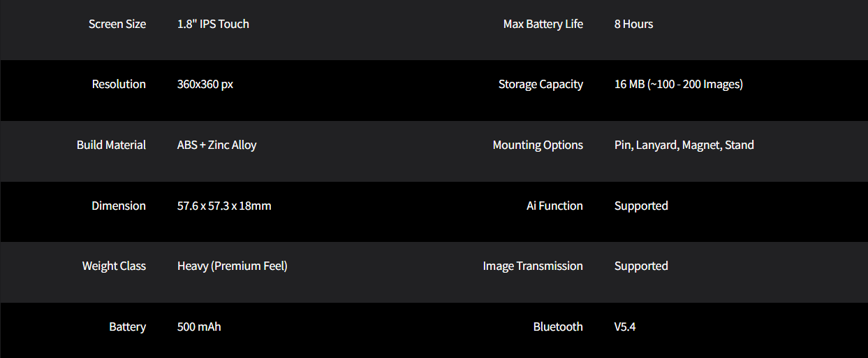This screenshot has width=868, height=358.
Task: Select the Pin, Lanyard, Magnet, Stand text
Action: [684, 145]
